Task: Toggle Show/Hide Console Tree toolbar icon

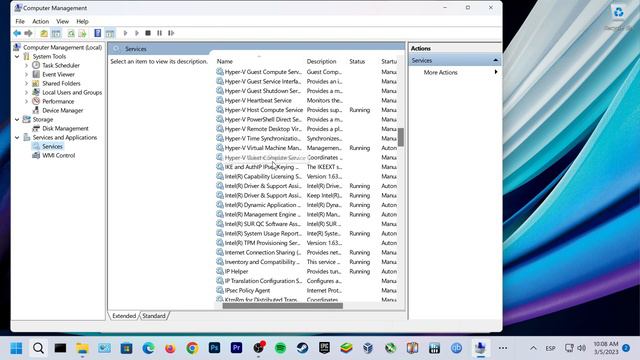Action: [x=56, y=33]
